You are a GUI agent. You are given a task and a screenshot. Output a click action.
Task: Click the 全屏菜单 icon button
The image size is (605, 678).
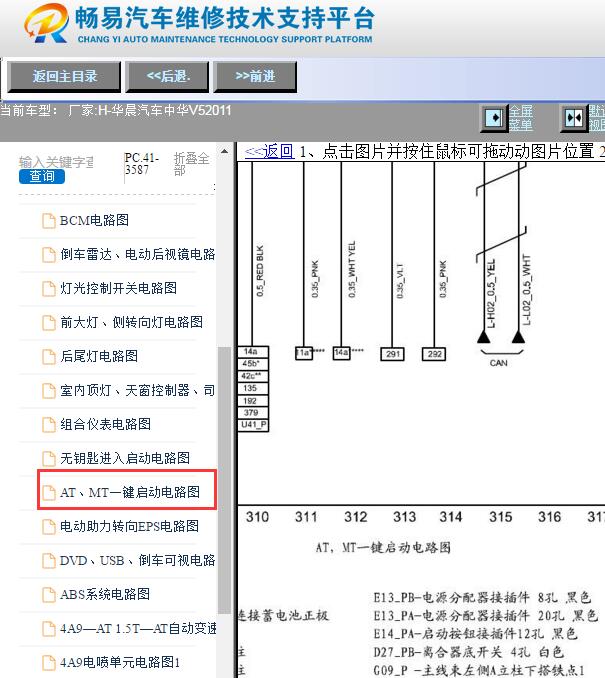[494, 118]
